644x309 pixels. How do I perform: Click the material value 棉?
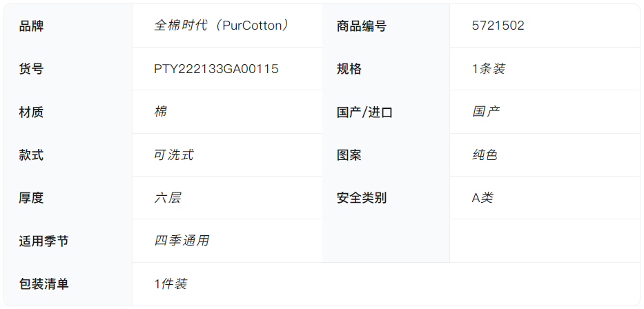pyautogui.click(x=160, y=112)
